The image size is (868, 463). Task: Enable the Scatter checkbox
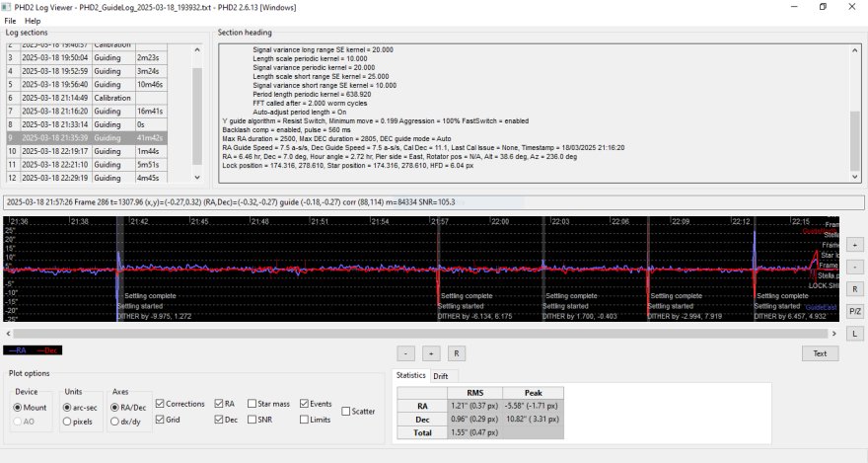point(345,412)
